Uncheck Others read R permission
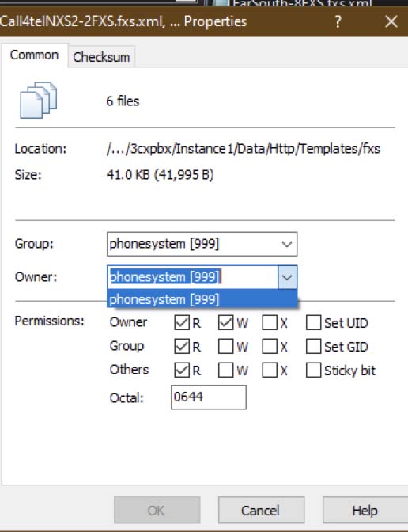The height and width of the screenshot is (532, 408). (x=182, y=370)
